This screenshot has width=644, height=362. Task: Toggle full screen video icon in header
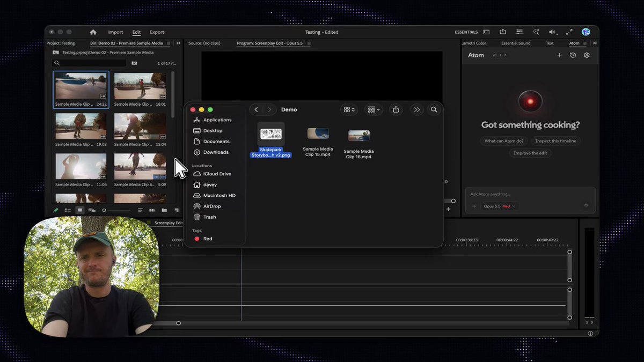(569, 32)
